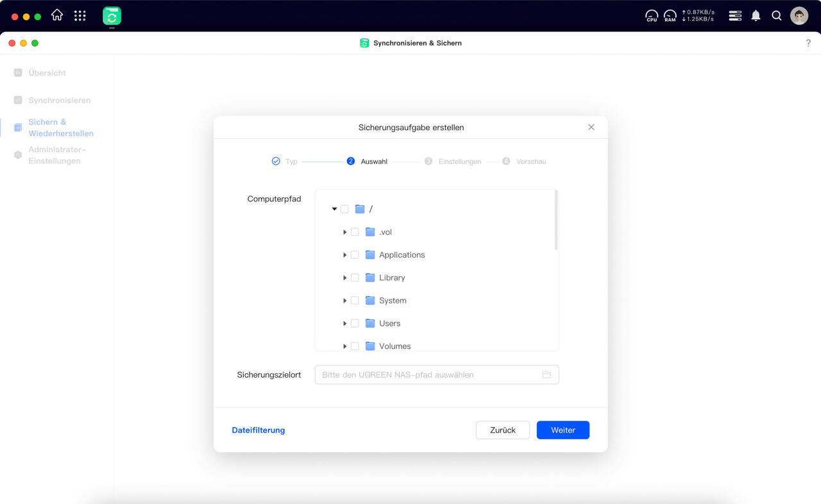The width and height of the screenshot is (821, 504).
Task: Click the Sichern & Wiederherstellen sidebar icon
Action: tap(18, 128)
